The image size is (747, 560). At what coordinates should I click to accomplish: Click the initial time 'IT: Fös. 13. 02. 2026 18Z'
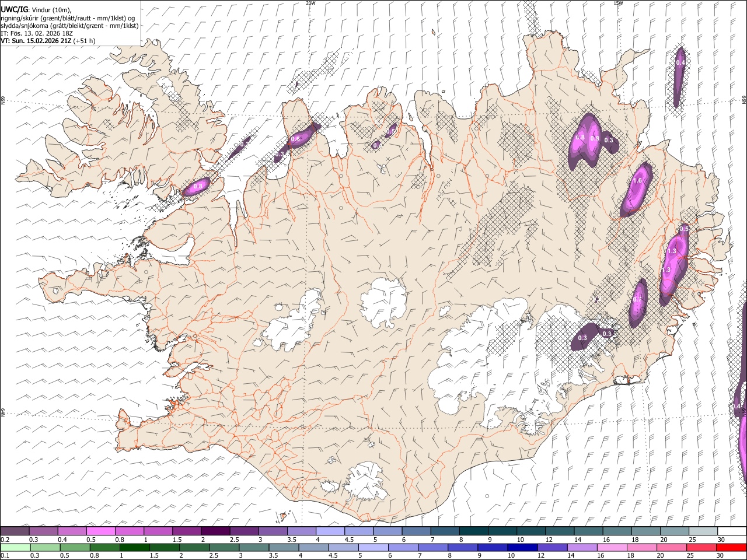[x=37, y=33]
